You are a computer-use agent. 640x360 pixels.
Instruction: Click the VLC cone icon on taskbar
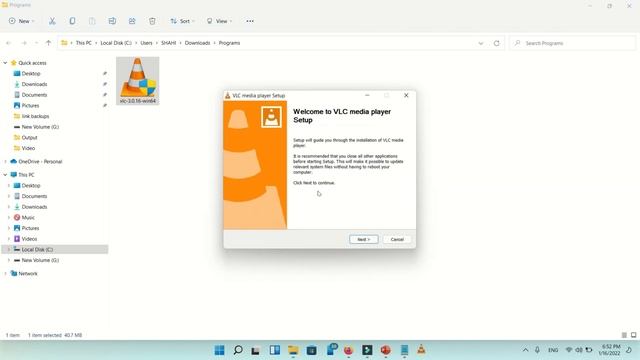(x=421, y=350)
